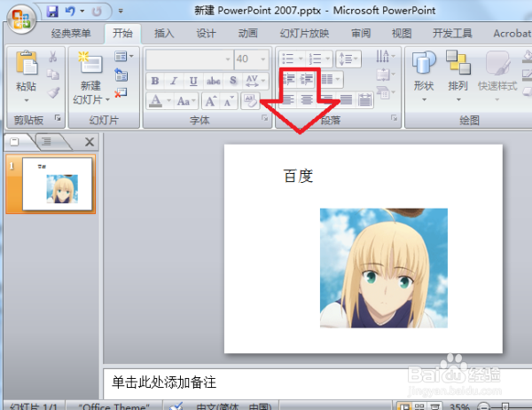Screen dimensions: 532x410
Task: Toggle distributed text alignment
Action: pos(364,99)
